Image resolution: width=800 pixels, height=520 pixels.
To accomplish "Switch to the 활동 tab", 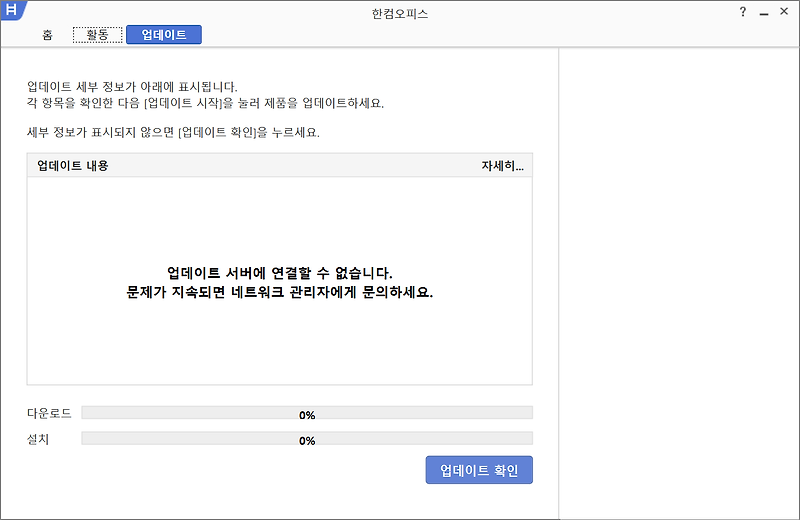I will point(97,35).
